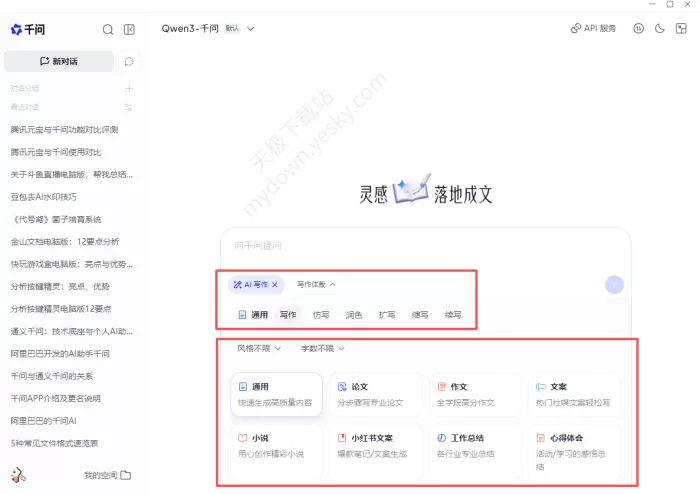Click the circular icon next to API 服务
The image size is (700, 494).
tap(638, 29)
